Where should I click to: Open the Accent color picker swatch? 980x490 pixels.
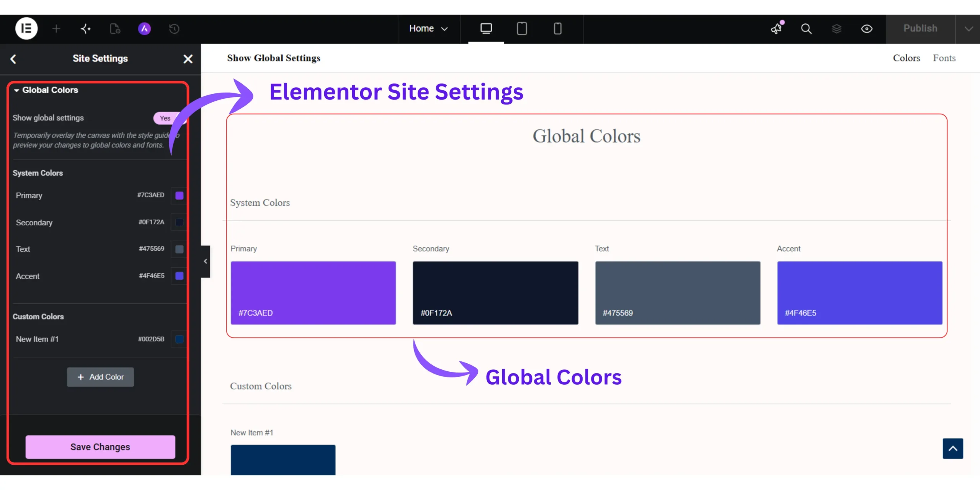179,276
